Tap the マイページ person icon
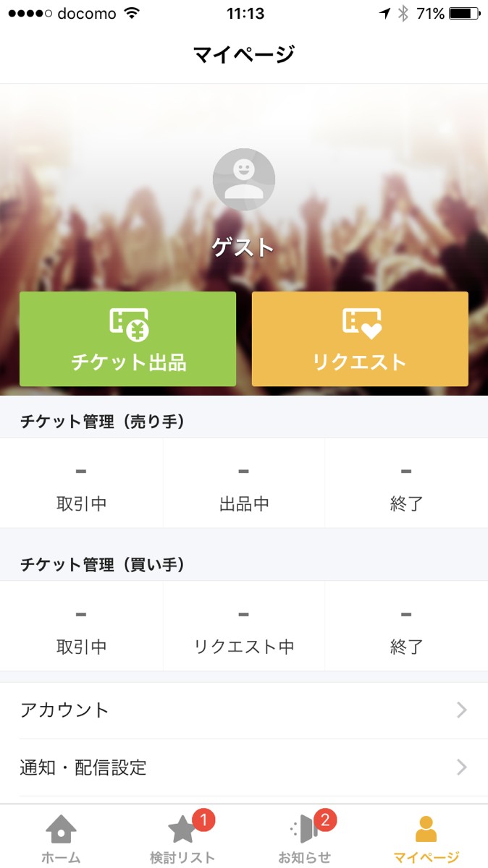Image resolution: width=488 pixels, height=868 pixels. pos(426,829)
